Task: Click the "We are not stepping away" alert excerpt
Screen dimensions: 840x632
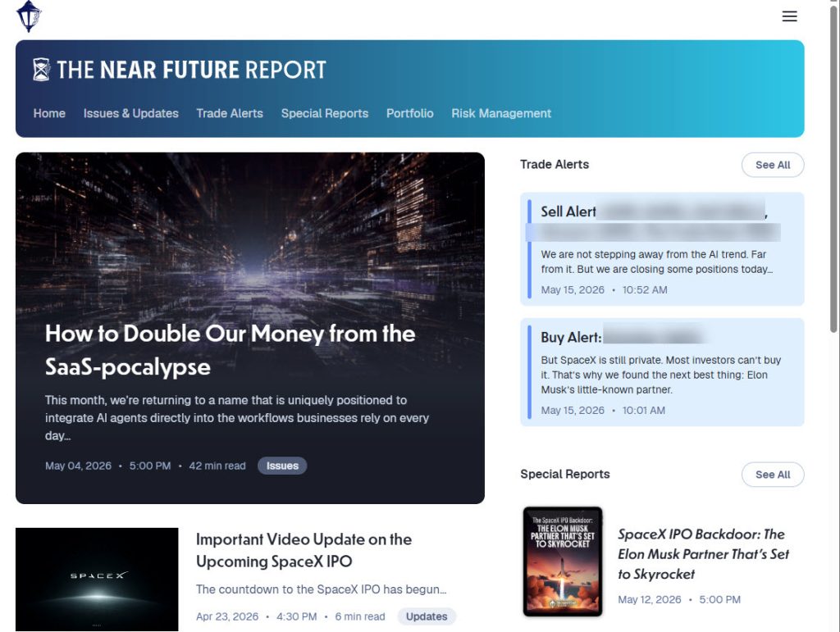Action: 656,261
